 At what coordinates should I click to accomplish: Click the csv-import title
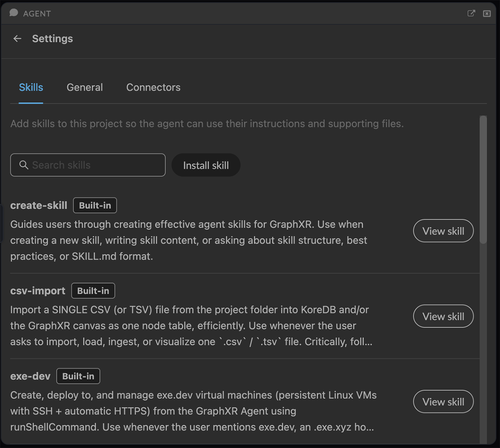(37, 291)
